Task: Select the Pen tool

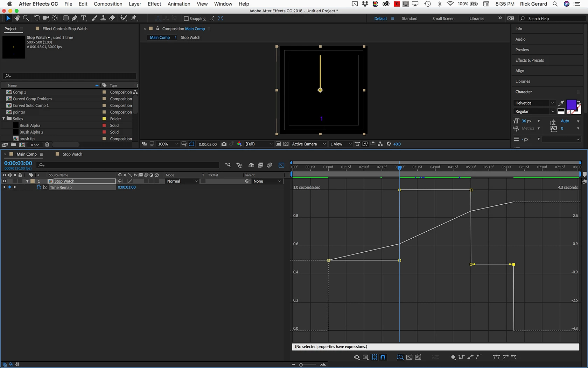Action: 75,18
